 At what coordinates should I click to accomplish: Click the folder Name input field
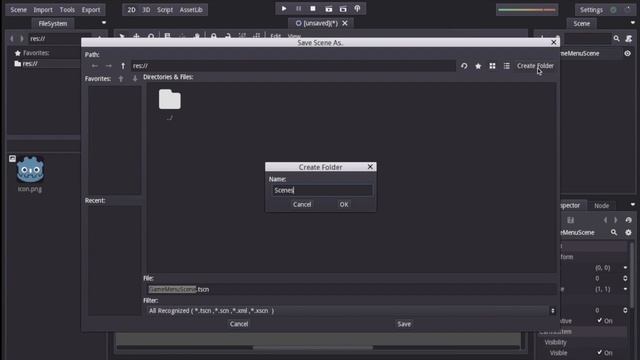tap(322, 190)
